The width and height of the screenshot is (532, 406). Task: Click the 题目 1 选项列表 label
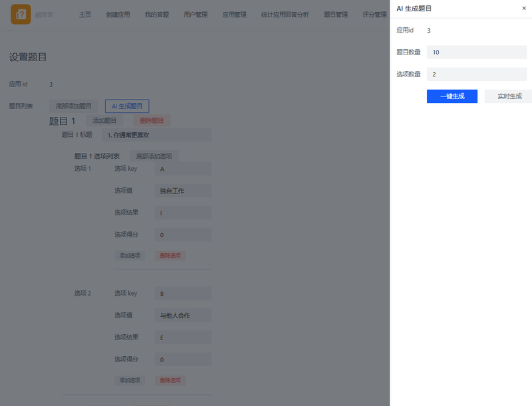click(x=96, y=156)
